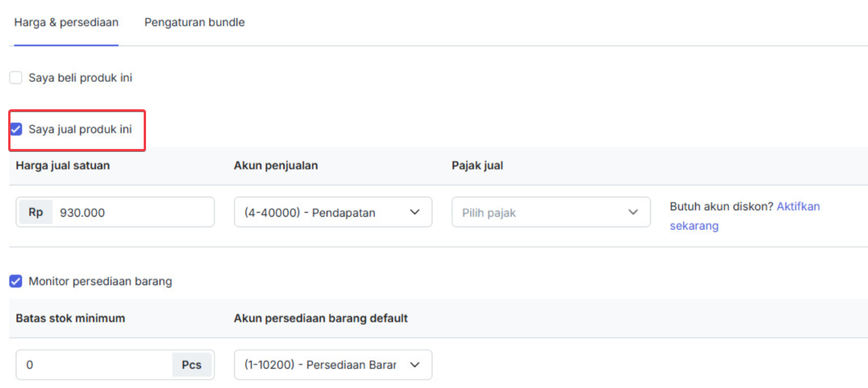
Task: Toggle the Monitor persediaan barang checkbox
Action: coord(16,282)
